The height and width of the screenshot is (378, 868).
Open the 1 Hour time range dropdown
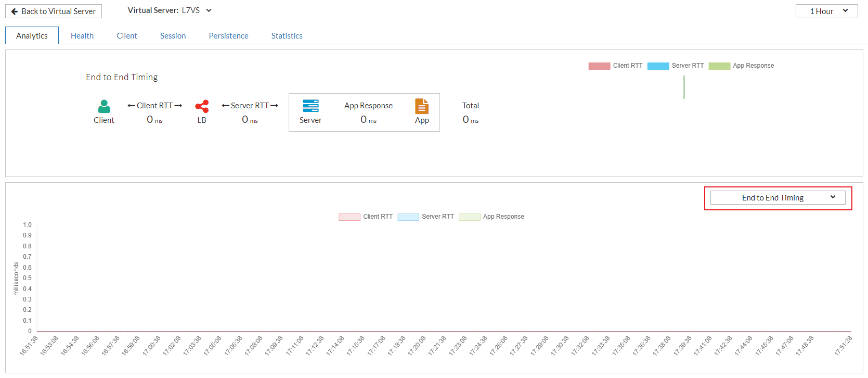(x=826, y=11)
